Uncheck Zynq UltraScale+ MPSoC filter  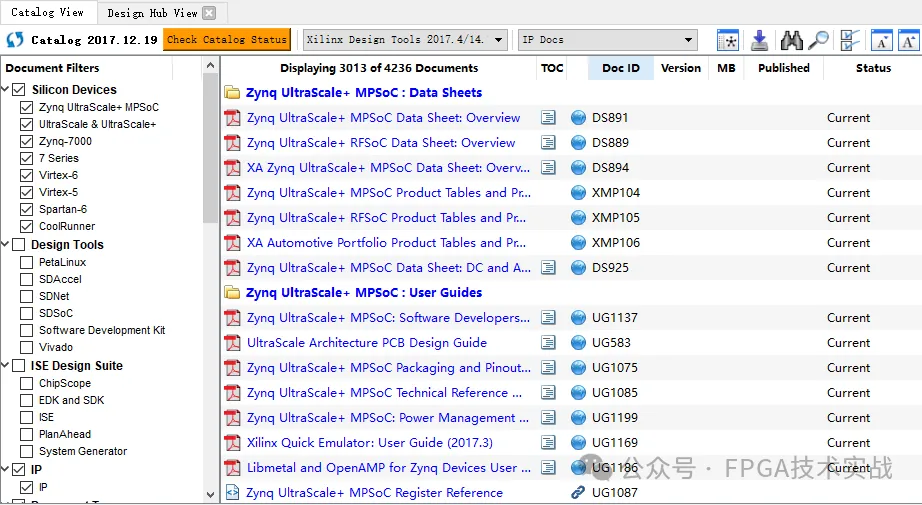pos(26,108)
